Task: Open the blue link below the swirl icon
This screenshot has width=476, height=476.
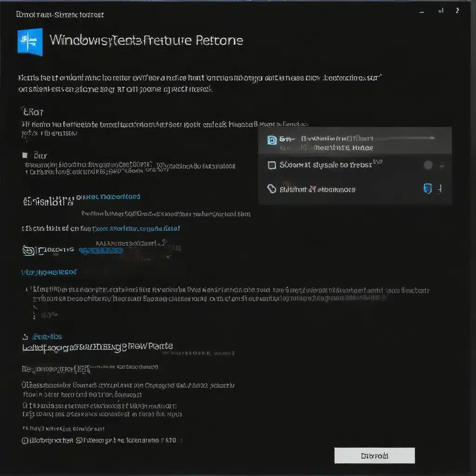Action: (49, 272)
